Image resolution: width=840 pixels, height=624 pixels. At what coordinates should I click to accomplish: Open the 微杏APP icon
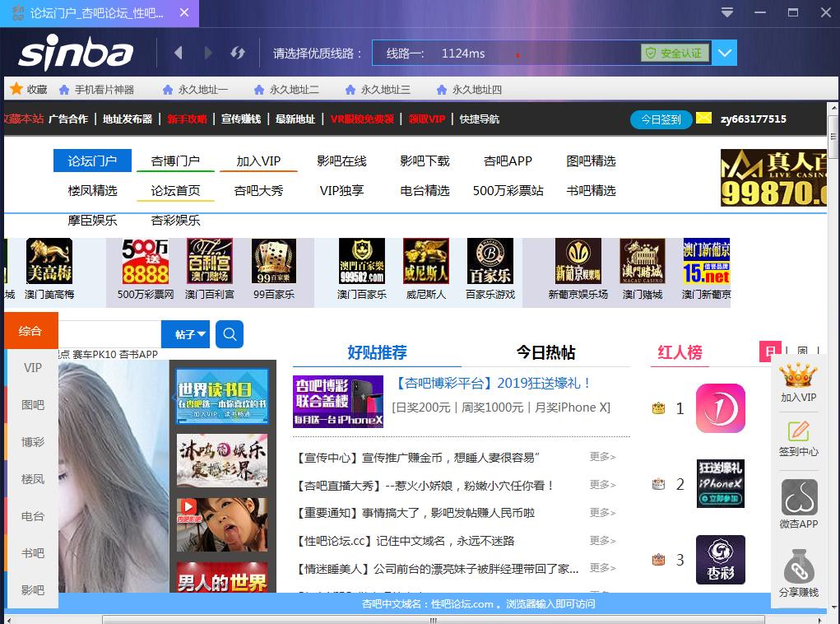(800, 497)
